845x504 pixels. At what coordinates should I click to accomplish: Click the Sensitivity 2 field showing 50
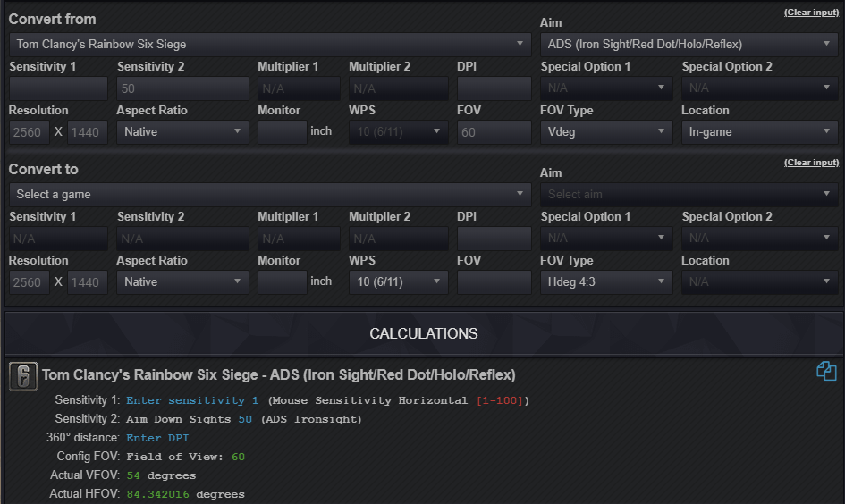tap(182, 88)
